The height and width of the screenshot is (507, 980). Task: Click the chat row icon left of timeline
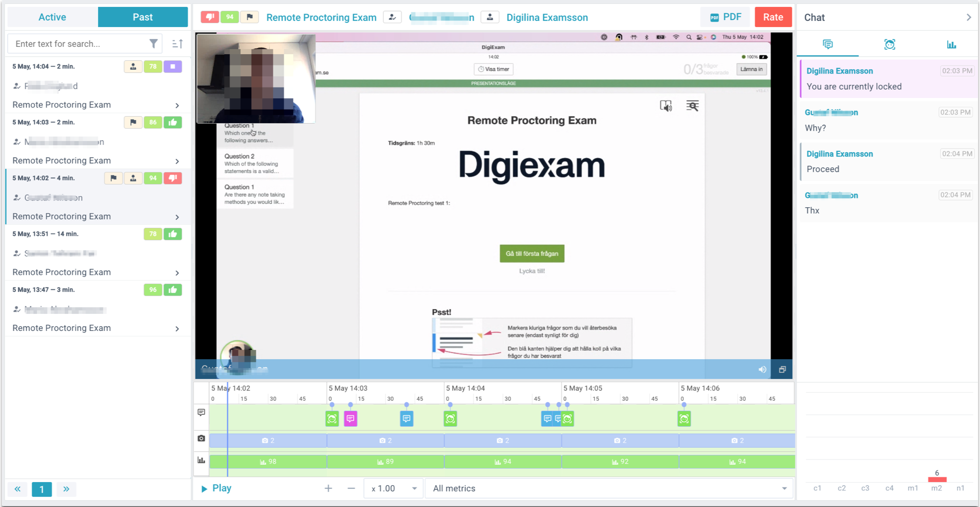[x=201, y=412]
